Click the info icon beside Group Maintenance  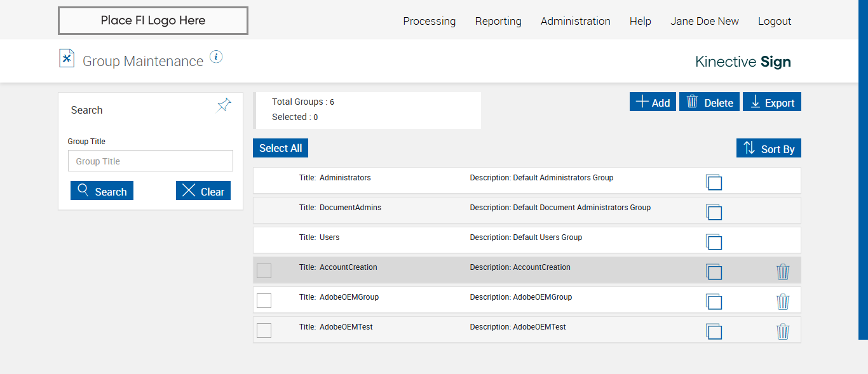coord(216,57)
